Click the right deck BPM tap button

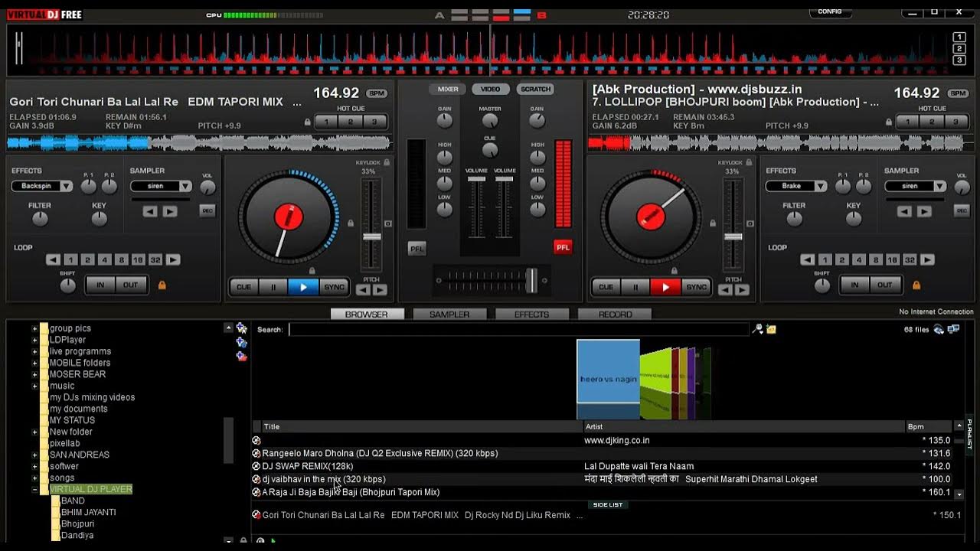coord(959,93)
